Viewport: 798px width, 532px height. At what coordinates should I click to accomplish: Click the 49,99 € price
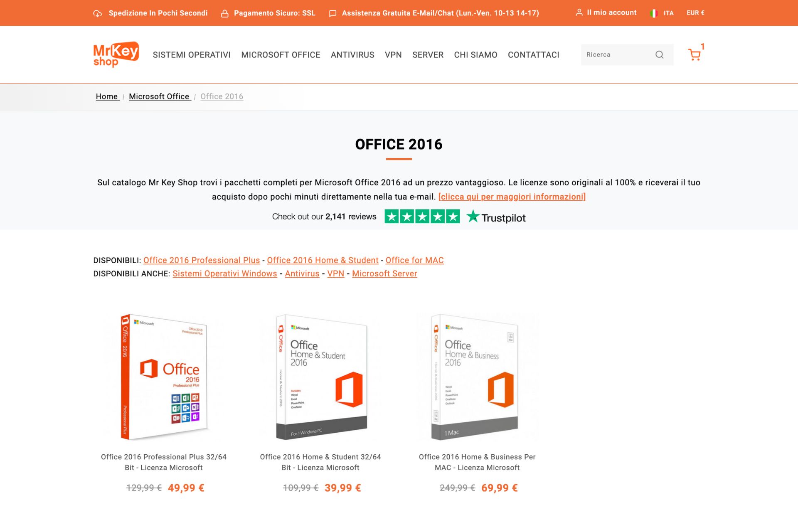point(186,488)
